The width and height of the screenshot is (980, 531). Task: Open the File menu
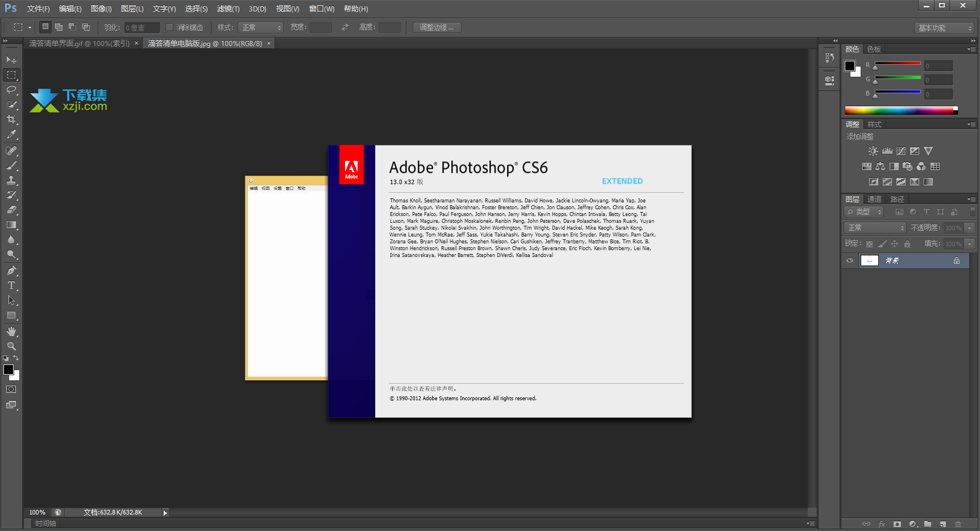(x=38, y=9)
